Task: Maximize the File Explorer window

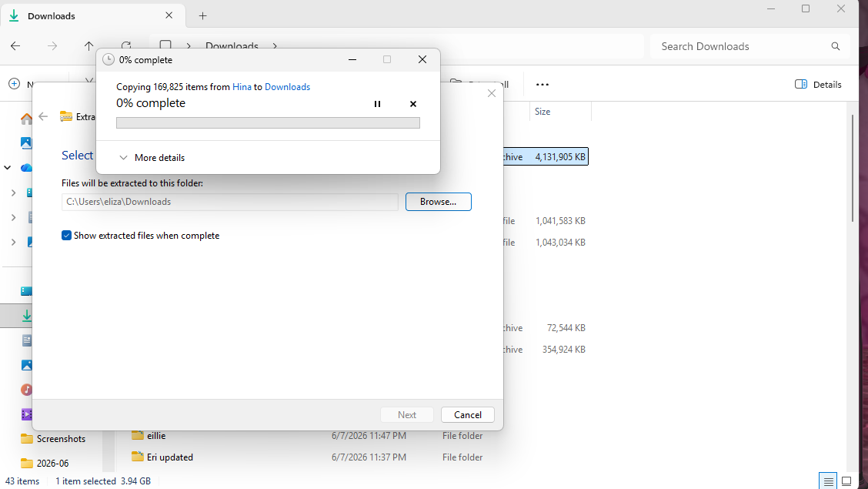Action: (x=806, y=8)
